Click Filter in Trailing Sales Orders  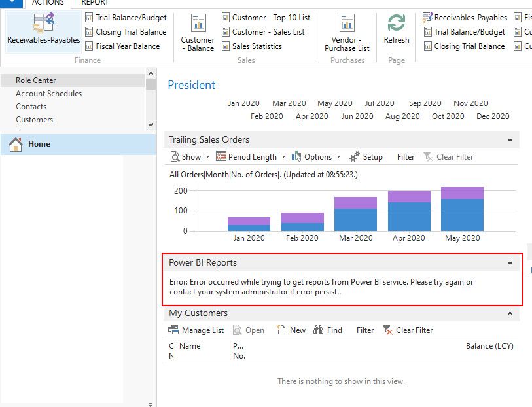coord(406,156)
